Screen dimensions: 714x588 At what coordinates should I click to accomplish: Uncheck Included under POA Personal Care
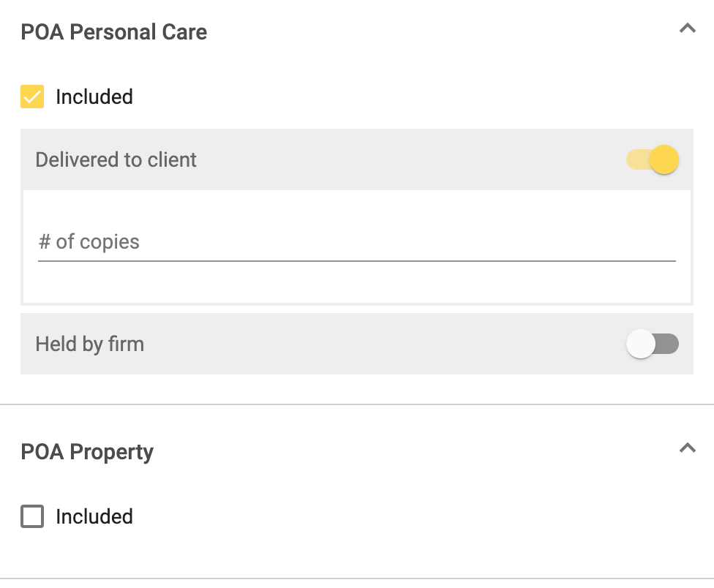32,97
